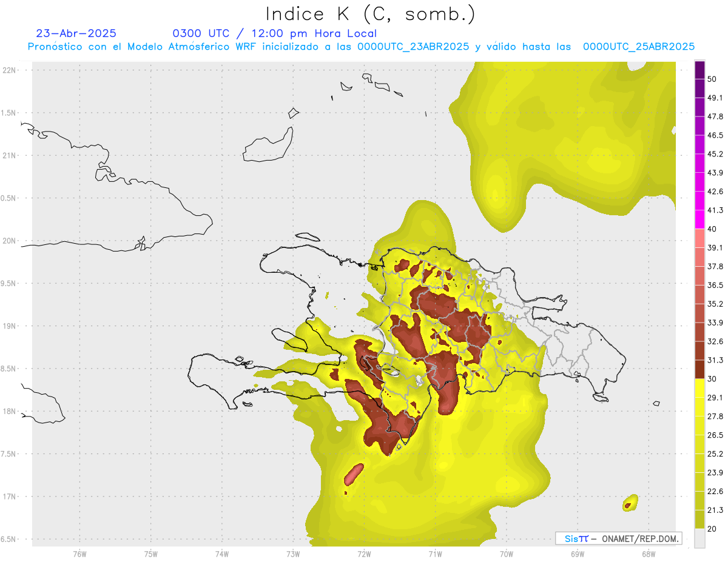Screen dimensions: 728x562
Task: Click the '20N' latitude label
Action: pyautogui.click(x=10, y=241)
